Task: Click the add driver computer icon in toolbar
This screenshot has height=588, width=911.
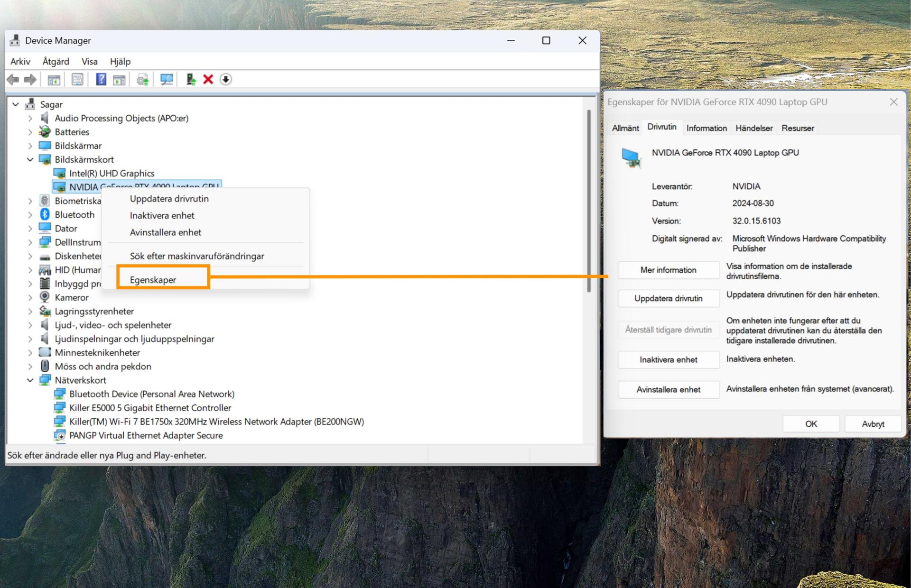Action: click(191, 79)
